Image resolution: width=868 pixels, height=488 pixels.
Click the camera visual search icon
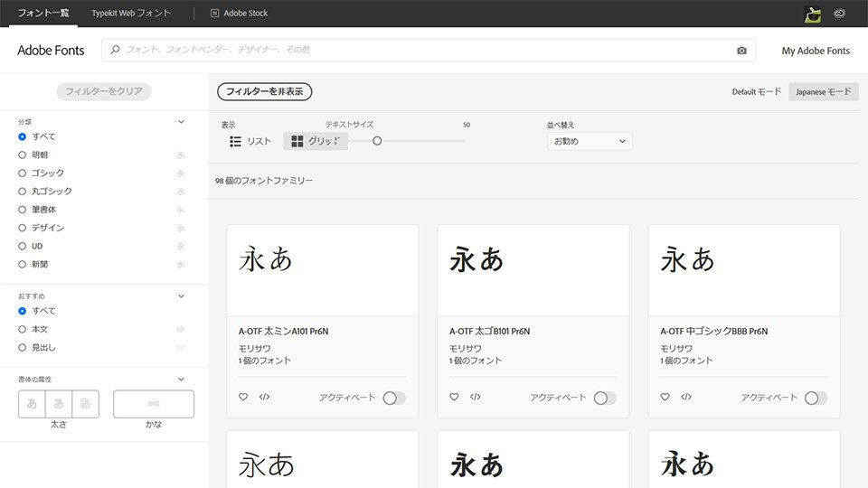click(741, 51)
